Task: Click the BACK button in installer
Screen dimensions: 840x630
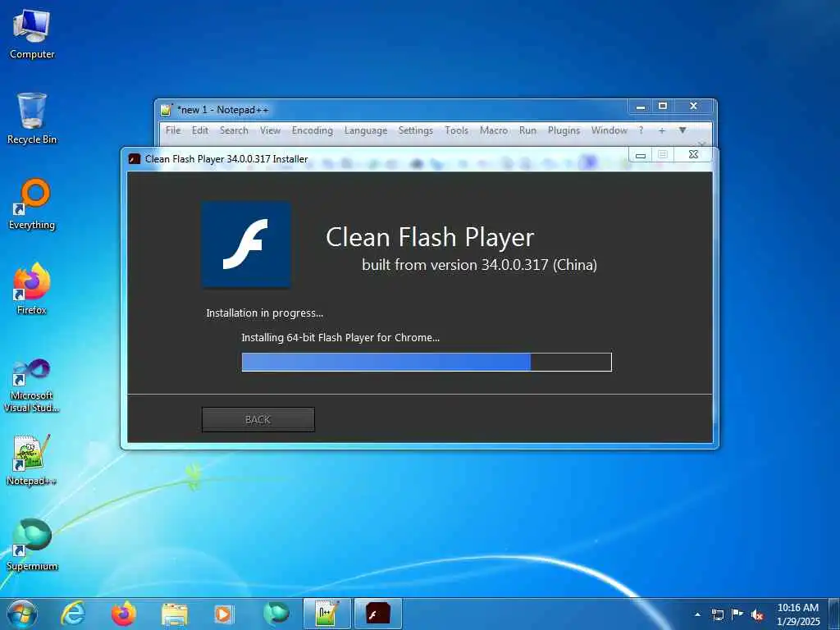Action: [258, 419]
